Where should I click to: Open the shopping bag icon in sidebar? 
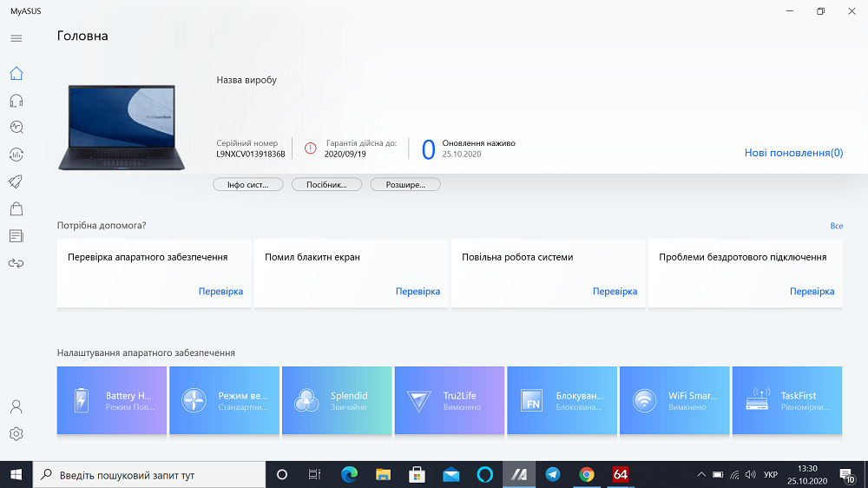pos(16,208)
